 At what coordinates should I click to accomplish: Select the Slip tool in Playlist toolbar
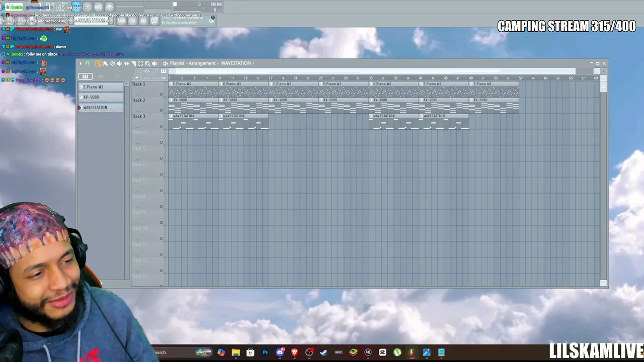click(126, 63)
